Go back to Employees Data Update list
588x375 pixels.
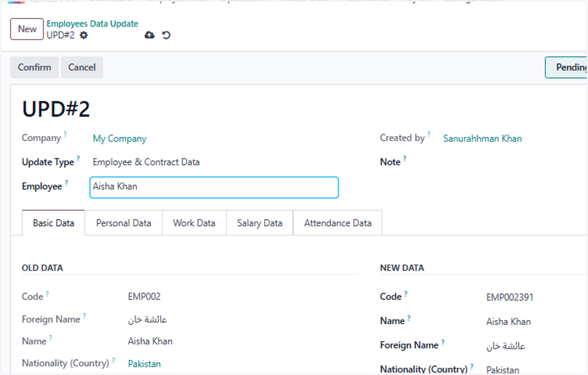(92, 24)
